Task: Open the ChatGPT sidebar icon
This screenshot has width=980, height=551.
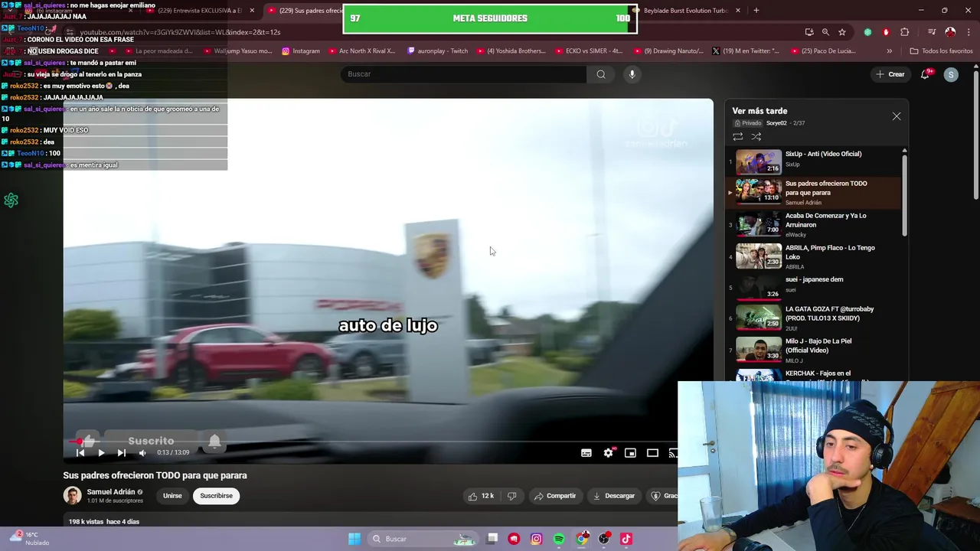Action: coord(11,201)
